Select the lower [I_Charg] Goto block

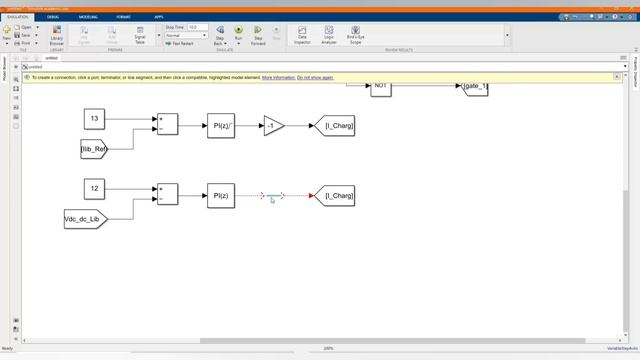[x=334, y=196]
